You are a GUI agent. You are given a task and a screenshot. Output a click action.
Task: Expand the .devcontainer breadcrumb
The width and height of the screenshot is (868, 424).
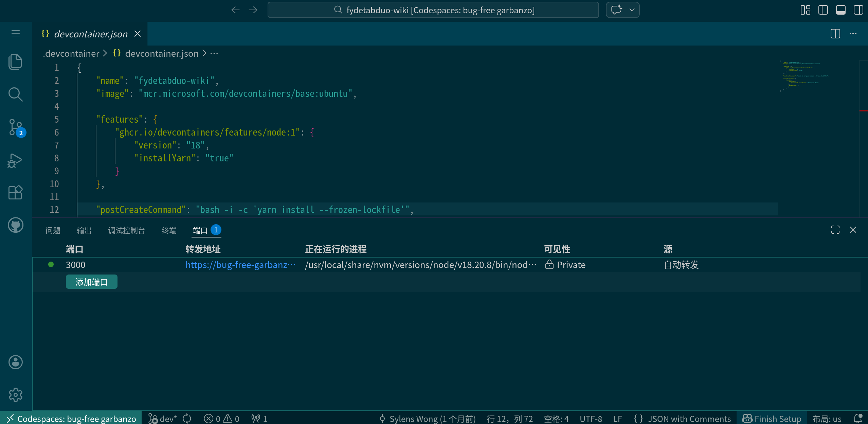71,53
